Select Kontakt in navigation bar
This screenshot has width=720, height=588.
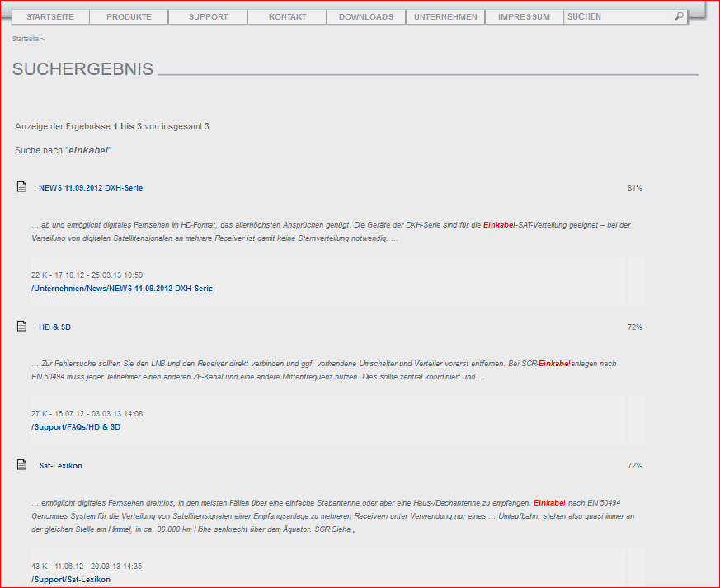pyautogui.click(x=287, y=17)
